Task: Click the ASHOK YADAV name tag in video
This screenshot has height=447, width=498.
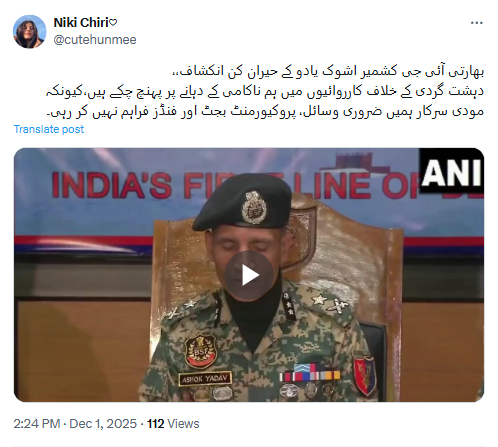Action: tap(205, 378)
